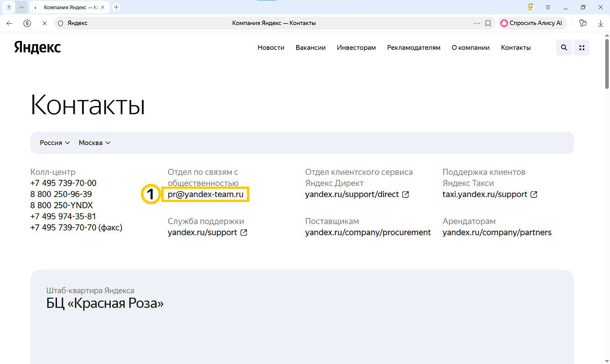Expand the tab list chevron
The image size is (610, 364).
pos(21,7)
